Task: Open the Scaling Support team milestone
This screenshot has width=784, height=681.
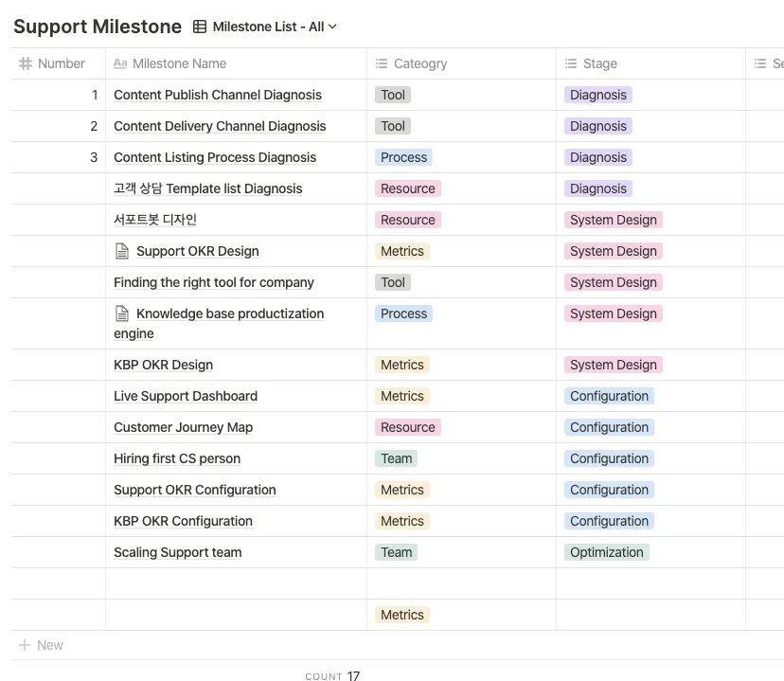Action: (178, 552)
